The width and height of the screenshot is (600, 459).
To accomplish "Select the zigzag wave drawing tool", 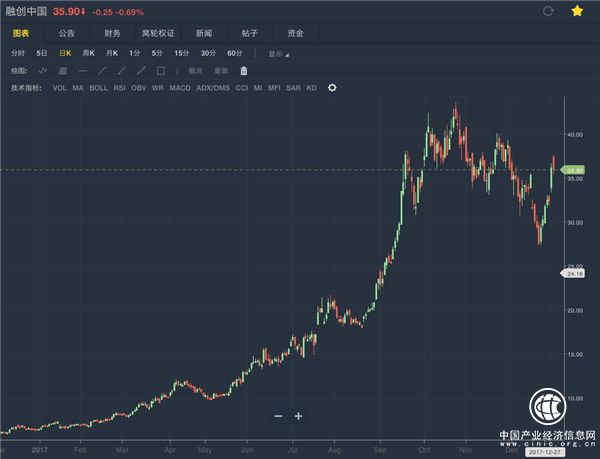I will [x=43, y=71].
